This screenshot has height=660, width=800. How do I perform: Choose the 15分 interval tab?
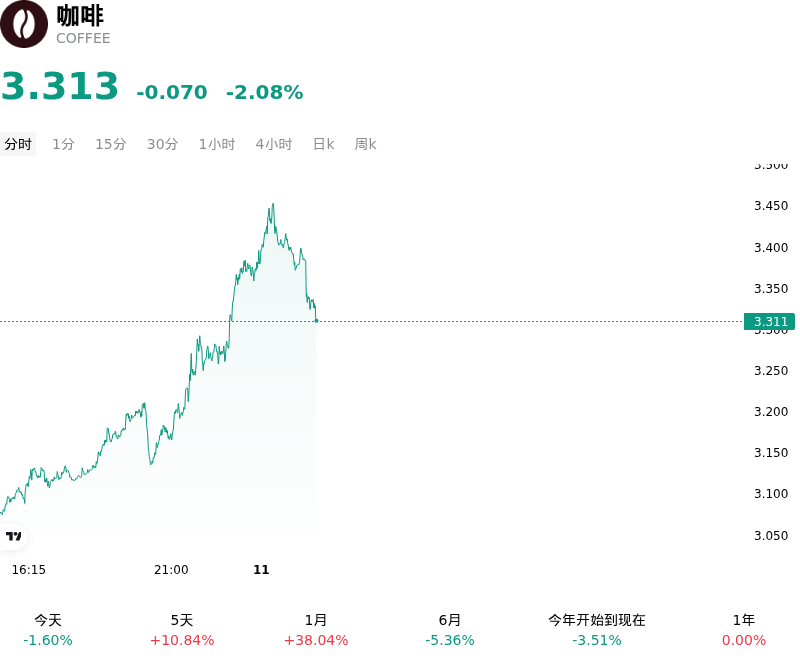(x=111, y=144)
